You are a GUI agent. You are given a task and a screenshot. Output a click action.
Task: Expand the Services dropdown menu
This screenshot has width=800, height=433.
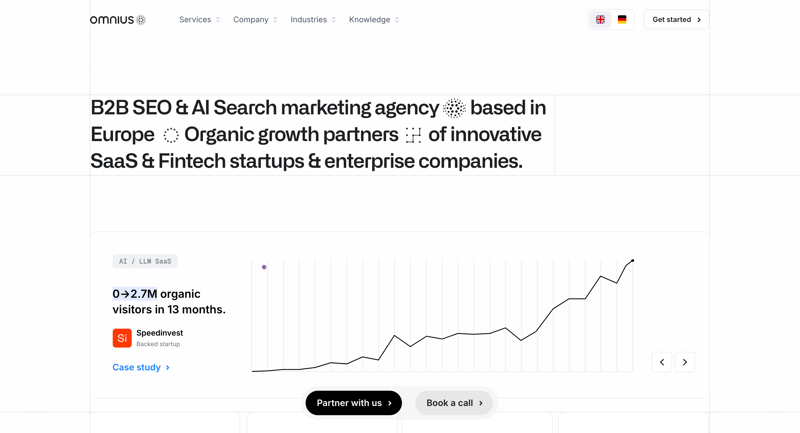coord(199,20)
